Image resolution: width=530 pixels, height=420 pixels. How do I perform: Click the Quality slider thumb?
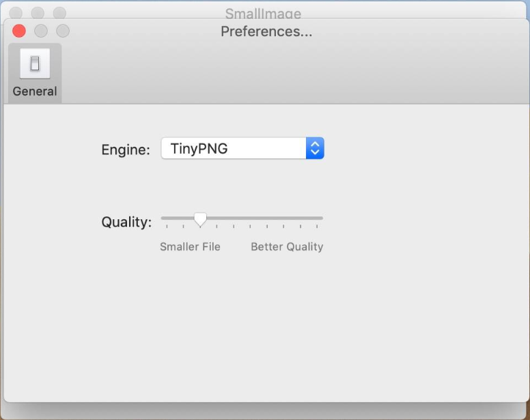click(x=200, y=220)
